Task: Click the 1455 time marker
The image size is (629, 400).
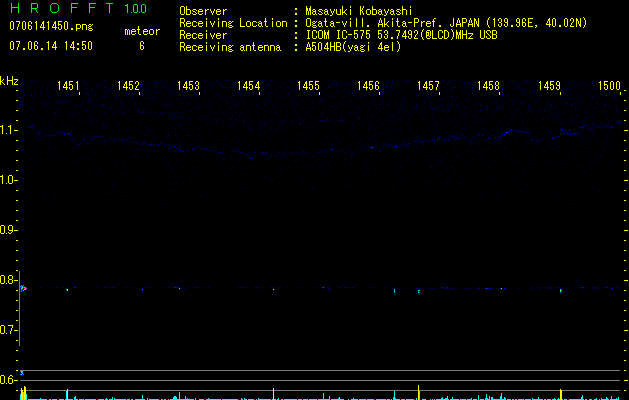Action: point(309,87)
